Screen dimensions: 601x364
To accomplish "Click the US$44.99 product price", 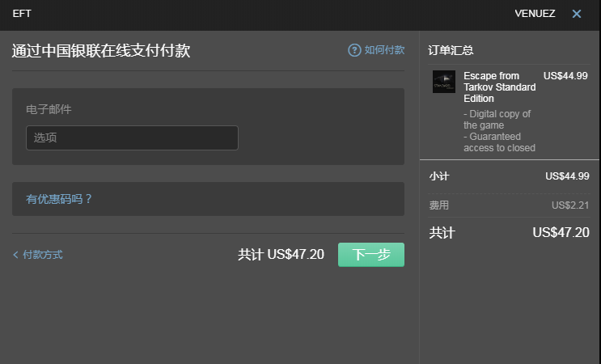I will (565, 76).
